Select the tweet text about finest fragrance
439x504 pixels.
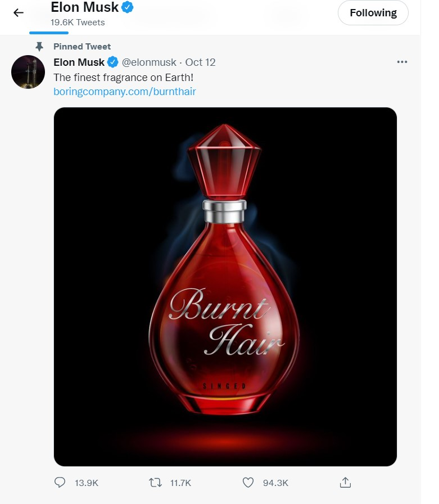[123, 76]
